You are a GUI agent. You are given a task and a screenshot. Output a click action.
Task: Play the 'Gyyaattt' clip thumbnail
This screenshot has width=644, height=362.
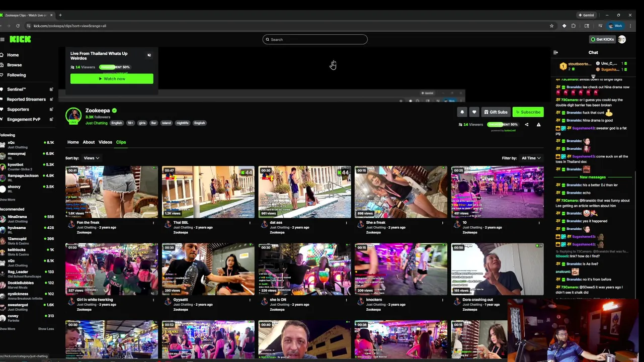pyautogui.click(x=208, y=269)
